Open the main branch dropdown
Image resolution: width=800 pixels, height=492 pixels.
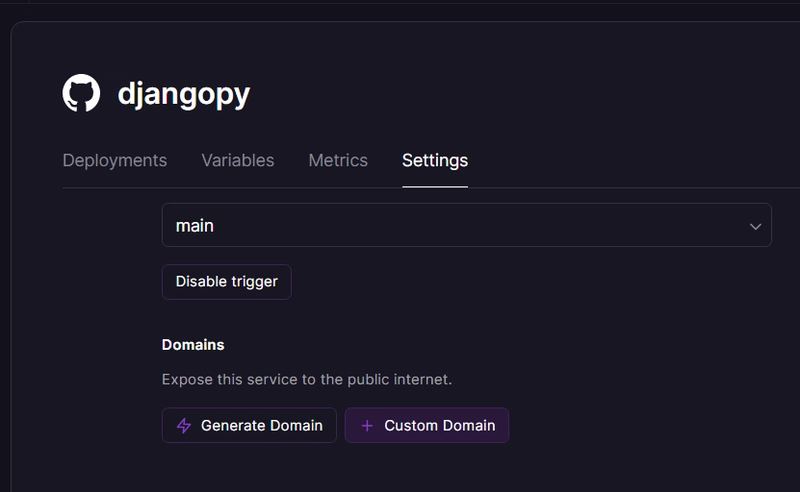tap(466, 225)
